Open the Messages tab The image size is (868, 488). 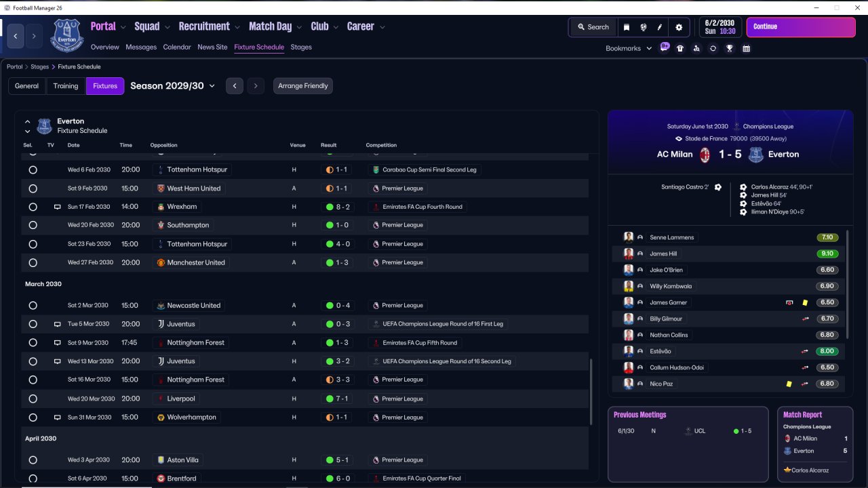coord(141,47)
